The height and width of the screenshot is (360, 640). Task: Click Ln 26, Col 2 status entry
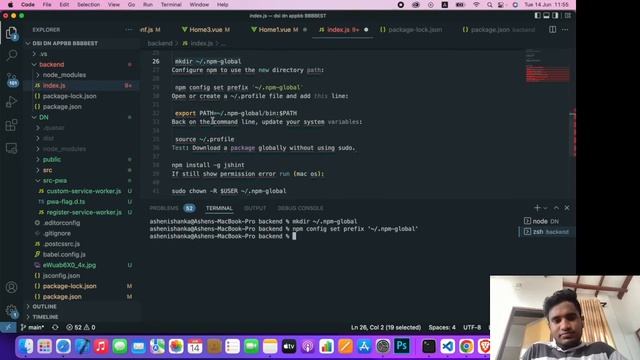point(386,327)
